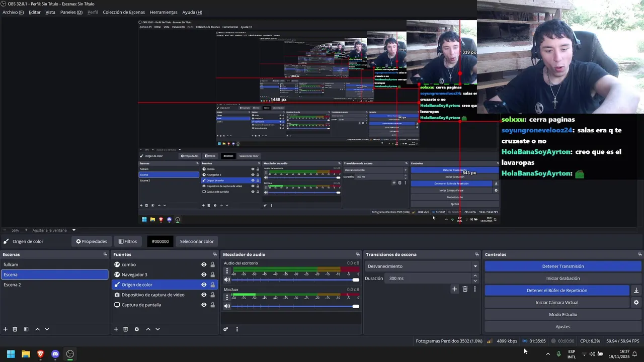Open the Herramientas menu
Screen dimensions: 644x362
point(164,12)
